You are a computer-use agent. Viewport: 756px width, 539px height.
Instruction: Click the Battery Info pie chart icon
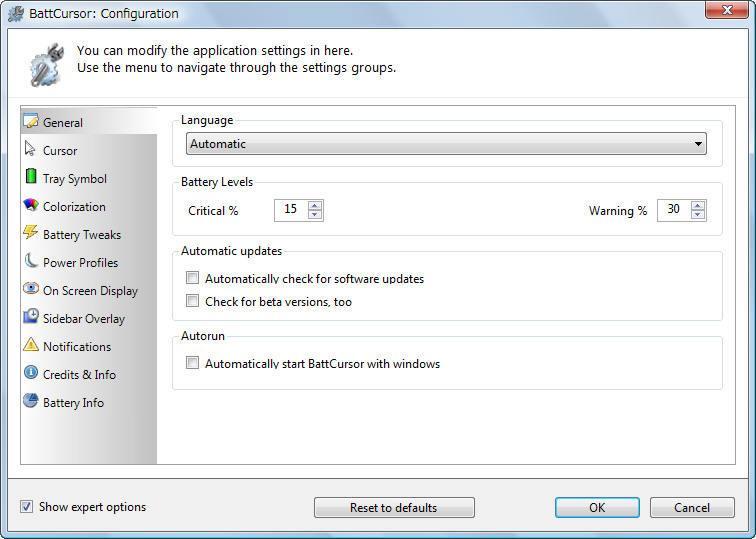(31, 400)
